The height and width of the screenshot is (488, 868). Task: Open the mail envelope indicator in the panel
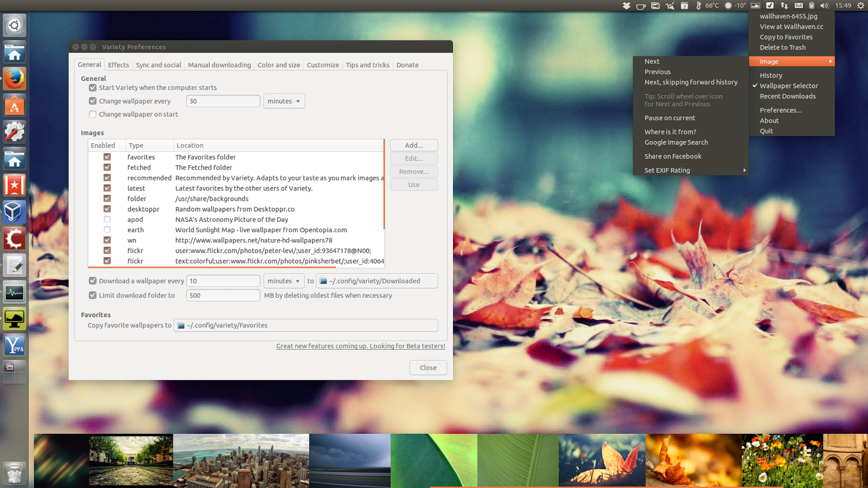click(799, 5)
